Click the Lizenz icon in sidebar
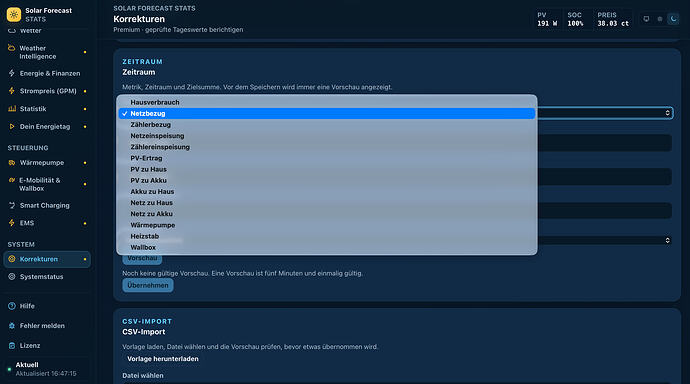 pyautogui.click(x=12, y=345)
